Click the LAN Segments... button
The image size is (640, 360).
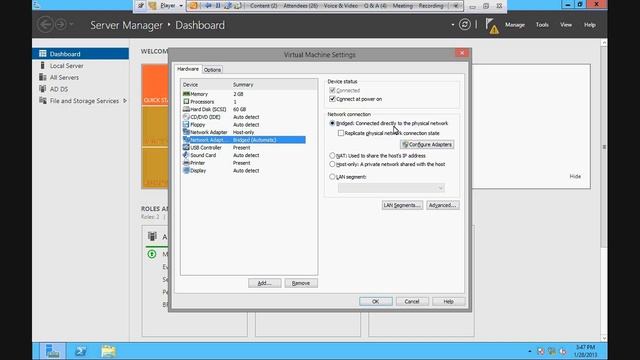[402, 205]
